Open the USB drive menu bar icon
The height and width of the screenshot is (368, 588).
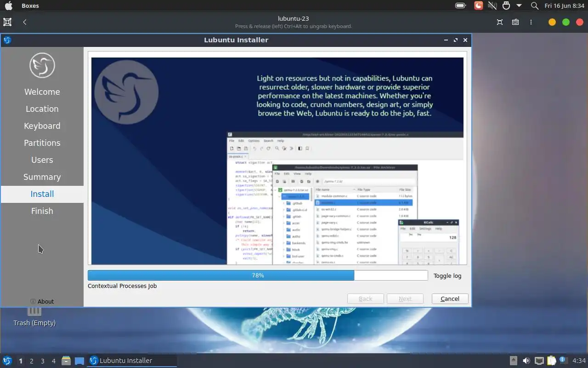click(506, 6)
